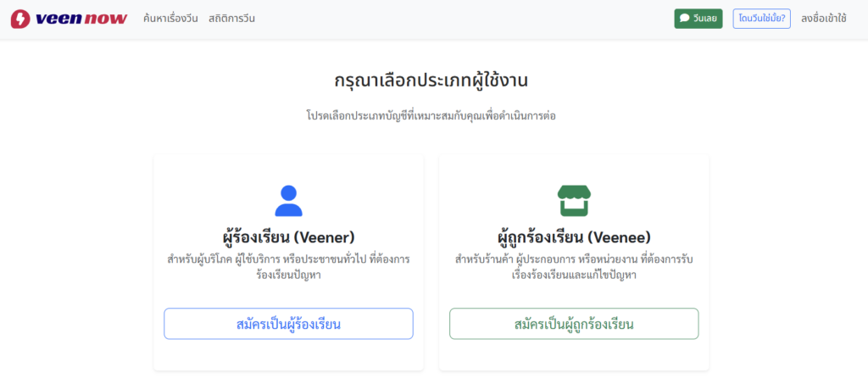The height and width of the screenshot is (384, 868).
Task: Click the veen now lightning logo icon
Action: tap(20, 19)
